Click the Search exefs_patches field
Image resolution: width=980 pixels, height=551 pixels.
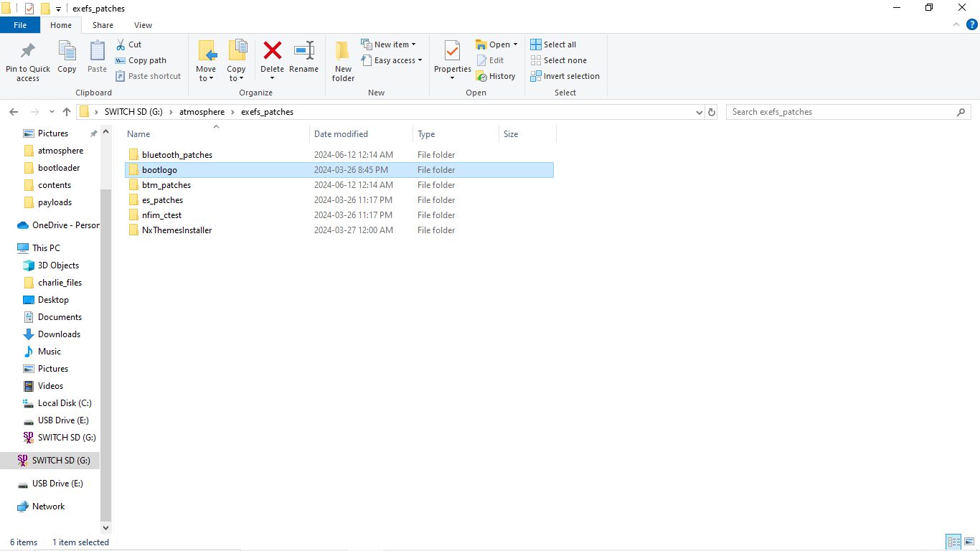[849, 112]
